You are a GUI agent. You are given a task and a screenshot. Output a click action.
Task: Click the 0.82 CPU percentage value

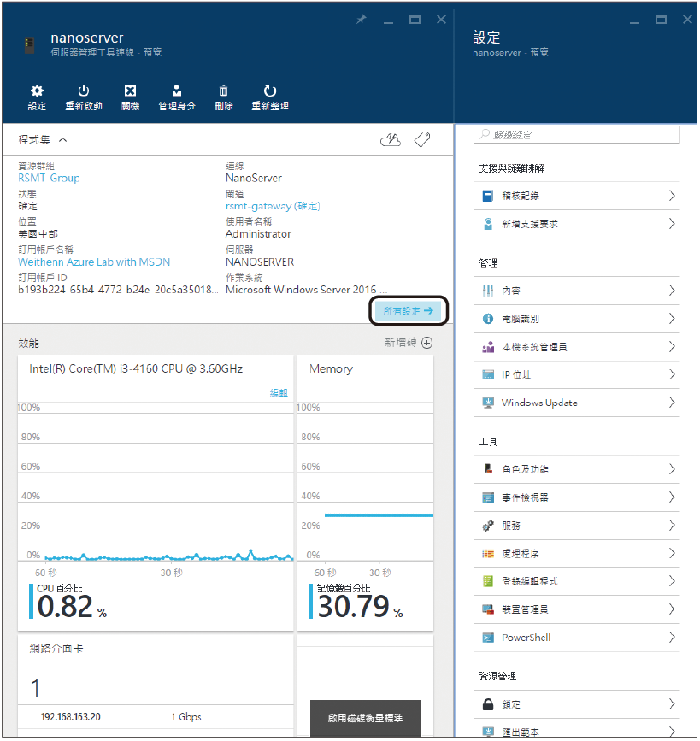point(65,607)
